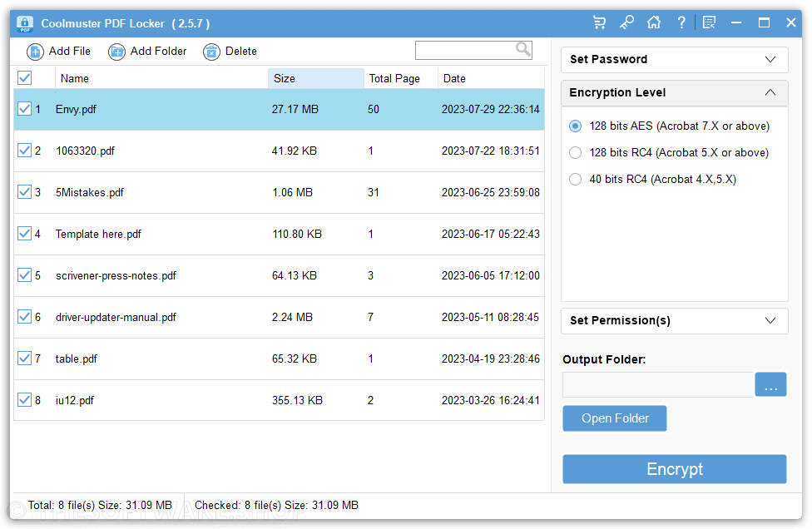Expand the Set Permission(s) section arrow
The width and height of the screenshot is (812, 529).
770,320
